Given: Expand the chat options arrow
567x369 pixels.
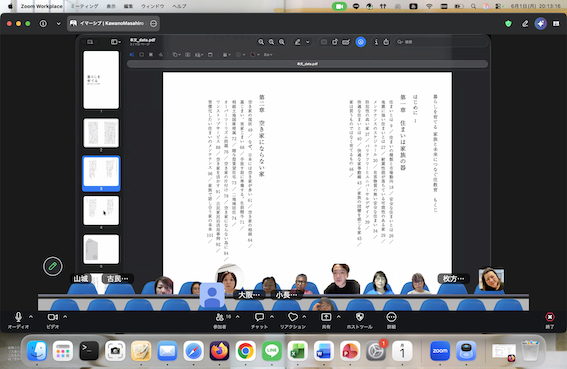Looking at the screenshot, I should [272, 317].
